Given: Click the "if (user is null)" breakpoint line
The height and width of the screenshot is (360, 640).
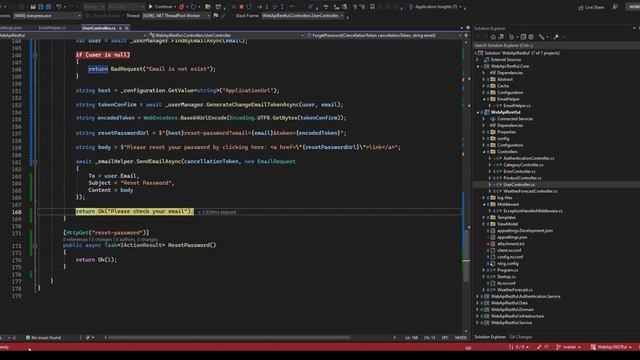Looking at the screenshot, I should point(103,55).
